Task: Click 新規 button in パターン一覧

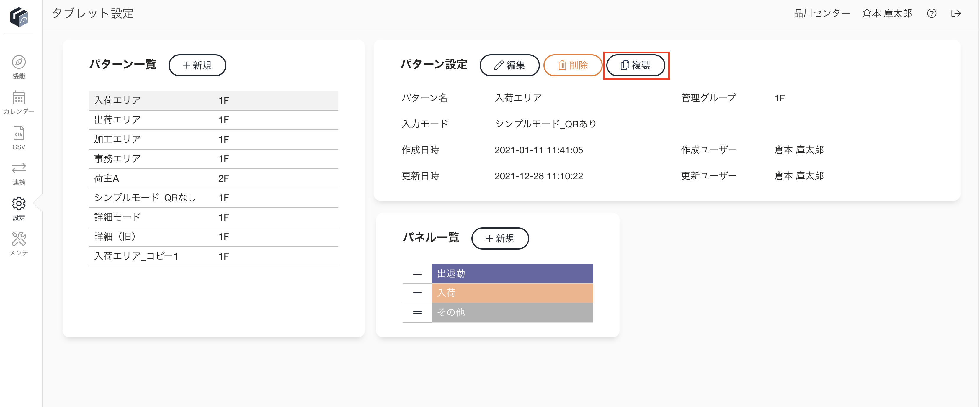Action: click(197, 65)
